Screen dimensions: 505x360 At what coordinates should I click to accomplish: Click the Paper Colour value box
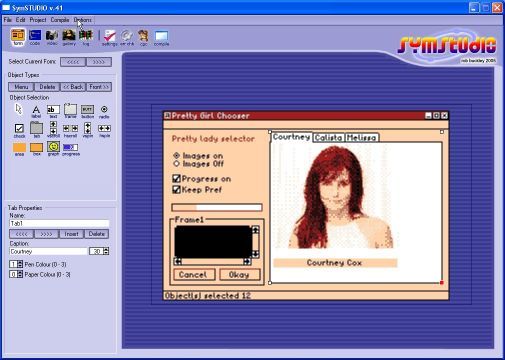13,274
